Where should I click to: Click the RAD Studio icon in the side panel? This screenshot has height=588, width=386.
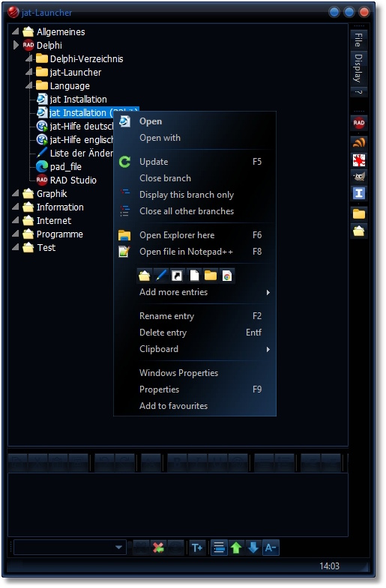(x=358, y=123)
